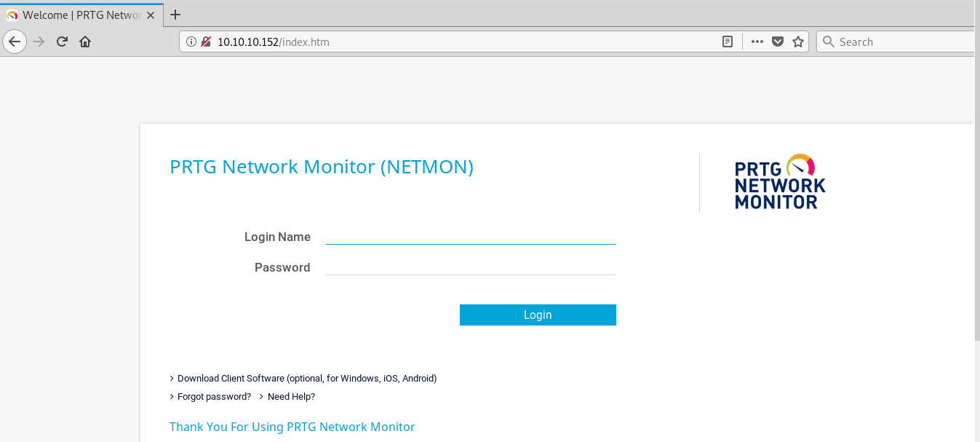This screenshot has height=442, width=980.
Task: Bookmark this page with star icon
Action: (x=798, y=42)
